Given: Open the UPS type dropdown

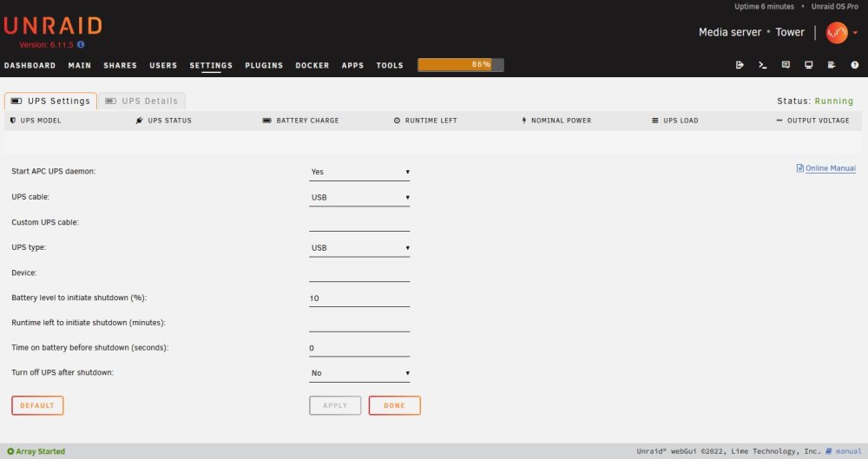Looking at the screenshot, I should tap(359, 247).
